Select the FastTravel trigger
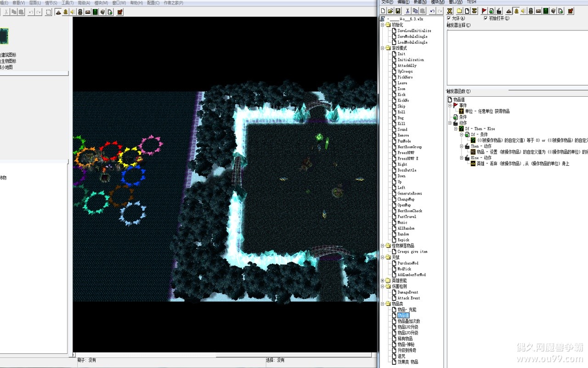Screen dimensions: 588x368 407,217
